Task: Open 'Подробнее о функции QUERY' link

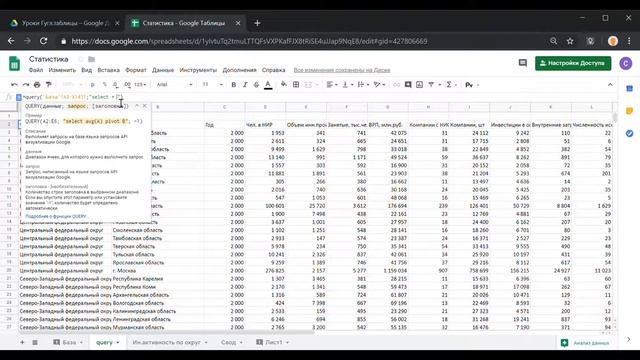Action: pyautogui.click(x=56, y=216)
